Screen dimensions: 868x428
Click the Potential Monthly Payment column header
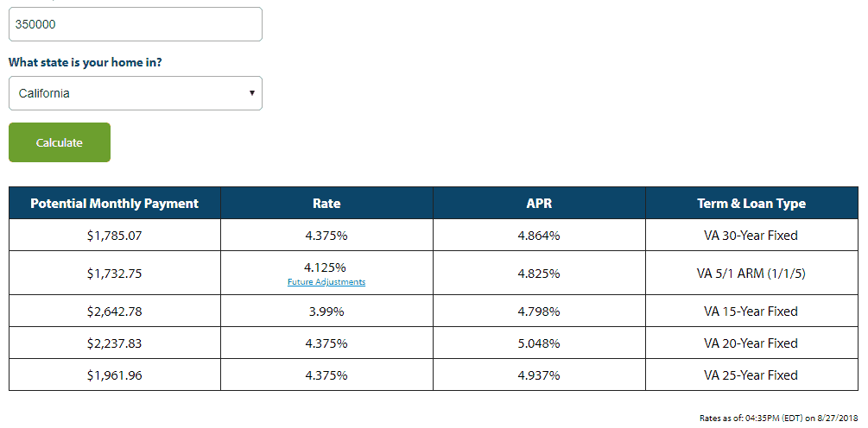[x=115, y=204]
